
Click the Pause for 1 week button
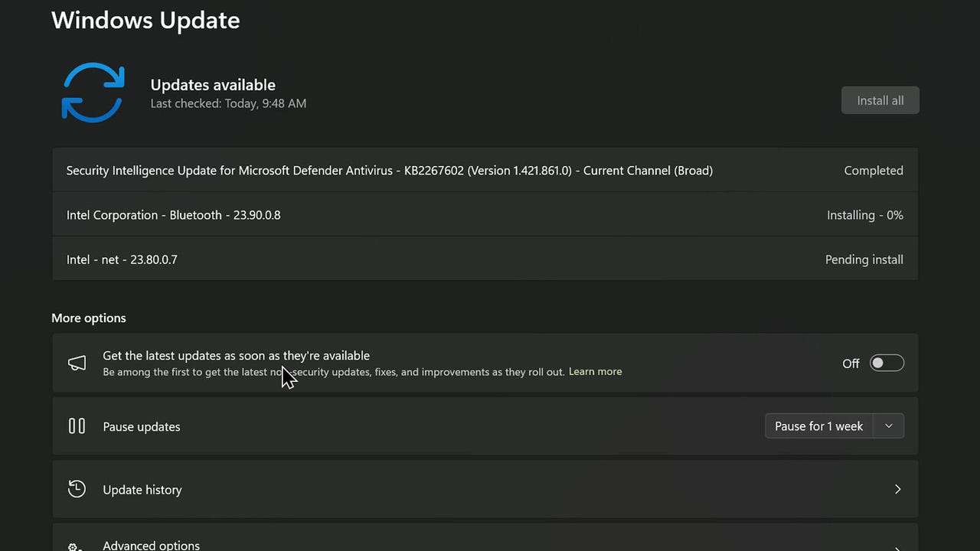tap(819, 426)
